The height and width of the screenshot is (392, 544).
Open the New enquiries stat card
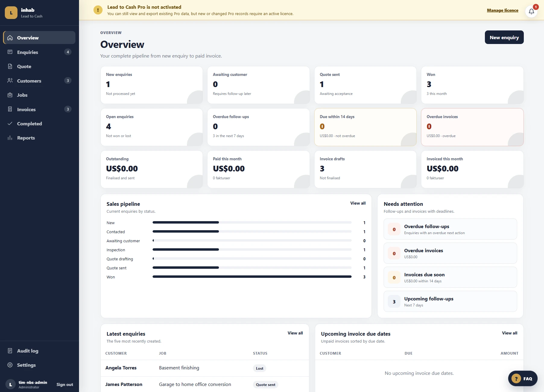click(x=152, y=85)
